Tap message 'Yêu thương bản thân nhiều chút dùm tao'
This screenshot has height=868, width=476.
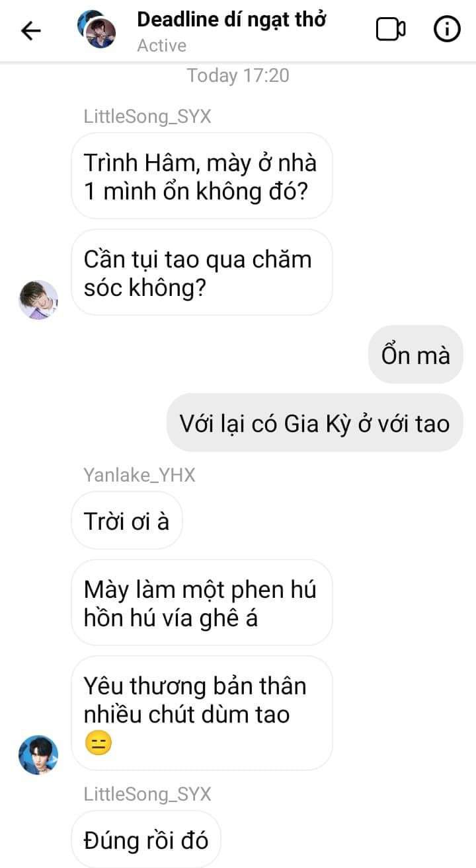coord(202,713)
